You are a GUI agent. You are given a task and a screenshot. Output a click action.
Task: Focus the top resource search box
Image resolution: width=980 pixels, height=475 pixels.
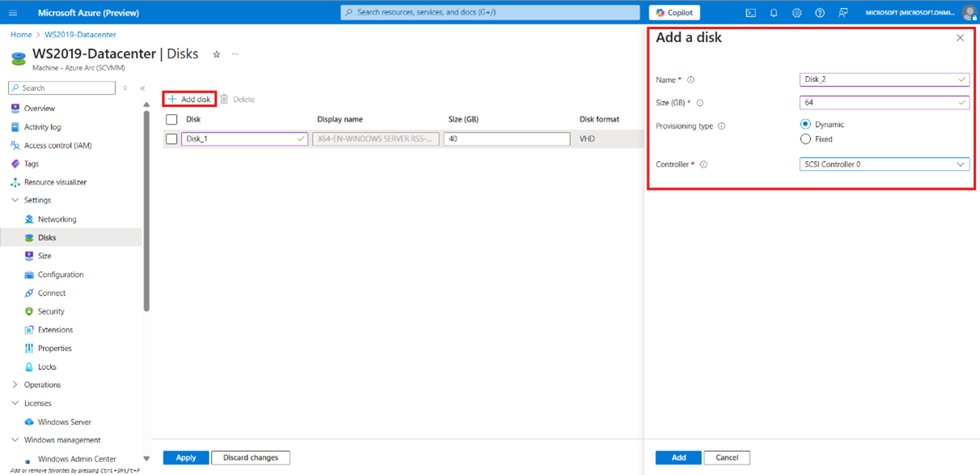492,13
